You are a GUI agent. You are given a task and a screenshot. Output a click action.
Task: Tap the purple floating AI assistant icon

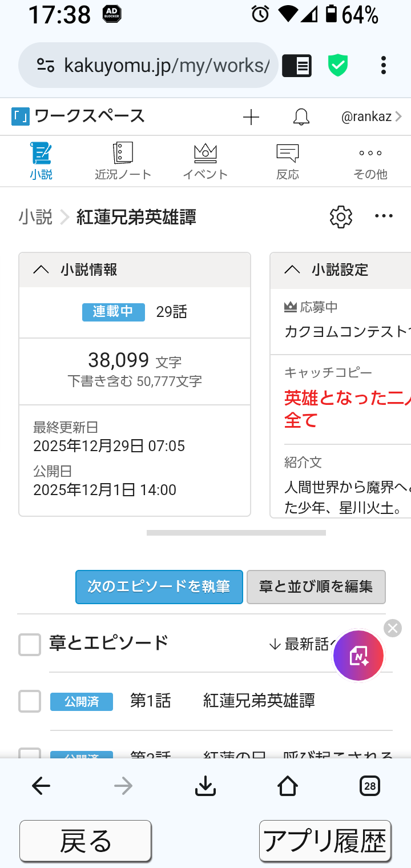click(x=358, y=656)
